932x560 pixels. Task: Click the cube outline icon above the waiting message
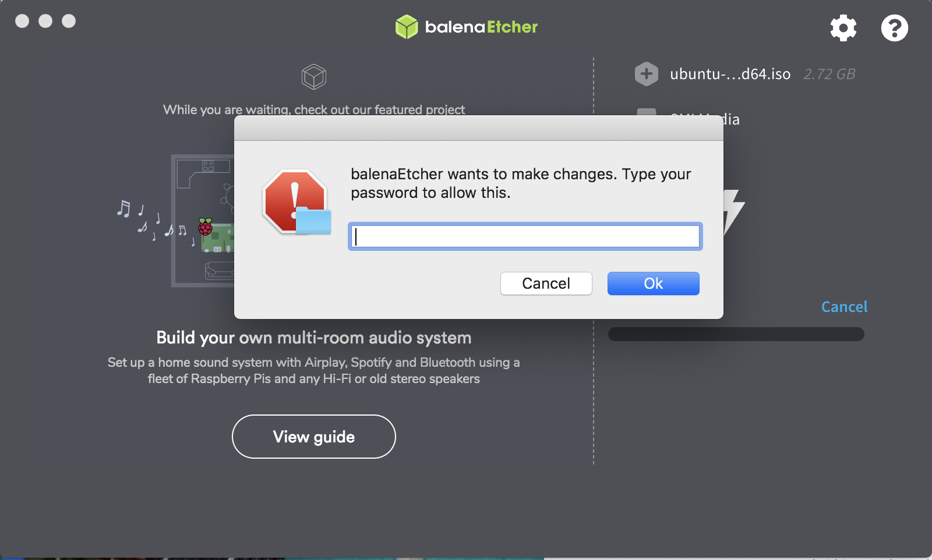pyautogui.click(x=314, y=76)
